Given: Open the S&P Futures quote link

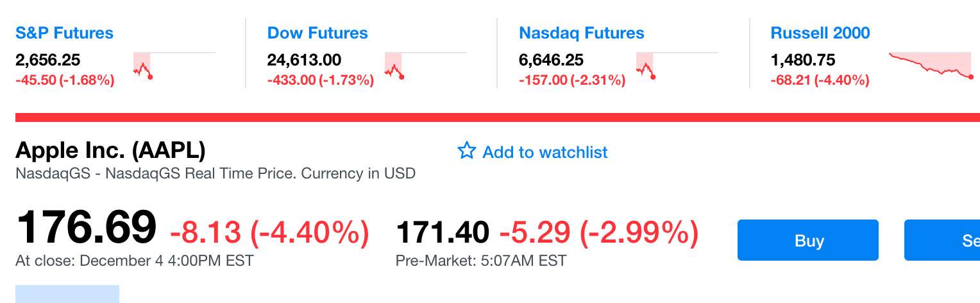Looking at the screenshot, I should (x=64, y=33).
